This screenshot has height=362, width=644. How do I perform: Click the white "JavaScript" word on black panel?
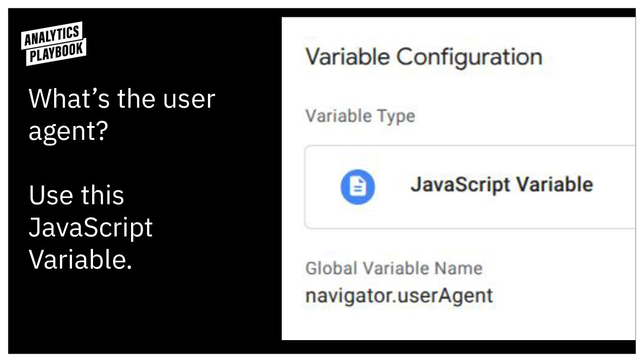[x=91, y=227]
